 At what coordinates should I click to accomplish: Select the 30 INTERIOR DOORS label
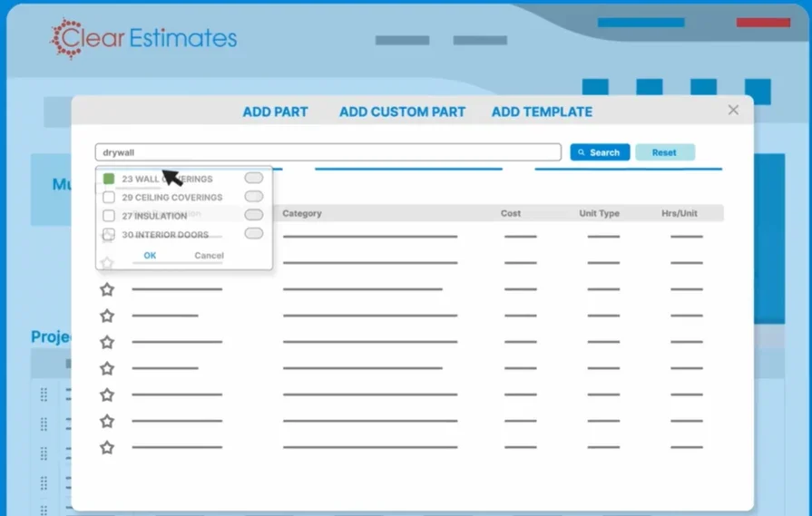tap(165, 235)
